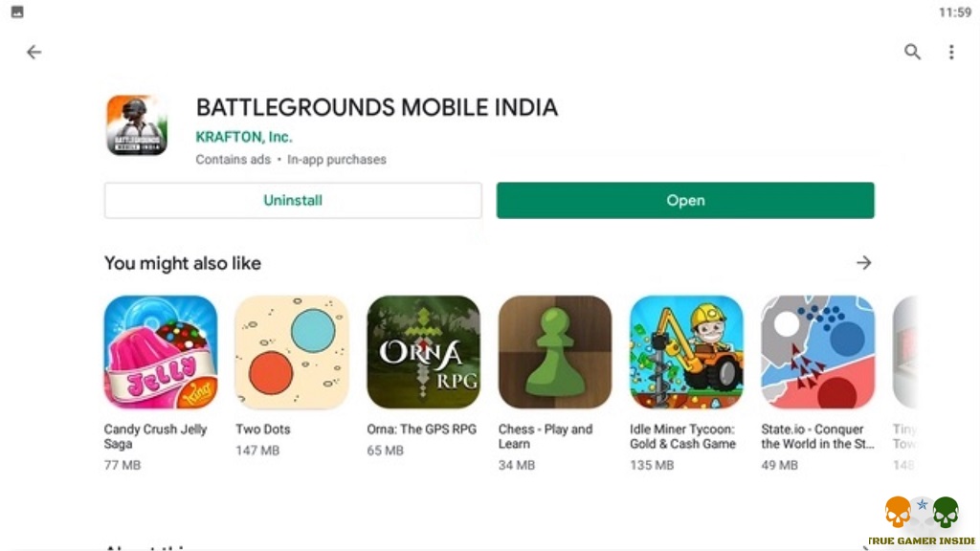Open the Orna RPG app icon
The width and height of the screenshot is (980, 551).
[x=423, y=352]
